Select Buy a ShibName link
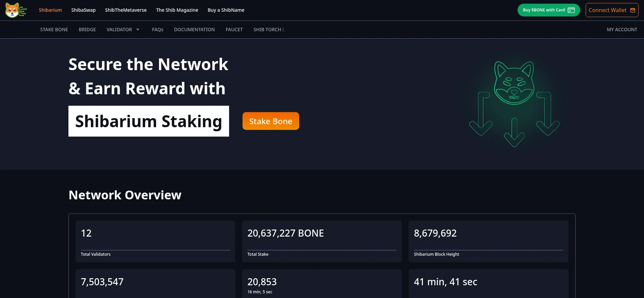The width and height of the screenshot is (644, 298). 226,10
